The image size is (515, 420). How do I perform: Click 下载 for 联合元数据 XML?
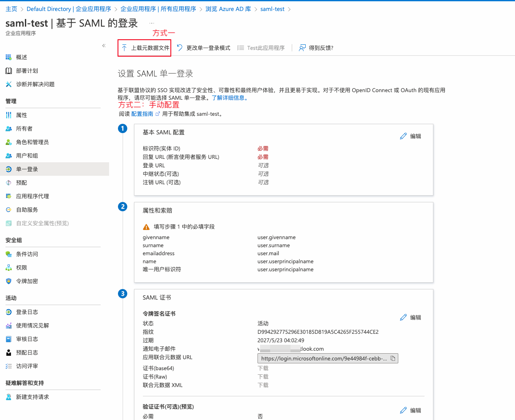(263, 385)
